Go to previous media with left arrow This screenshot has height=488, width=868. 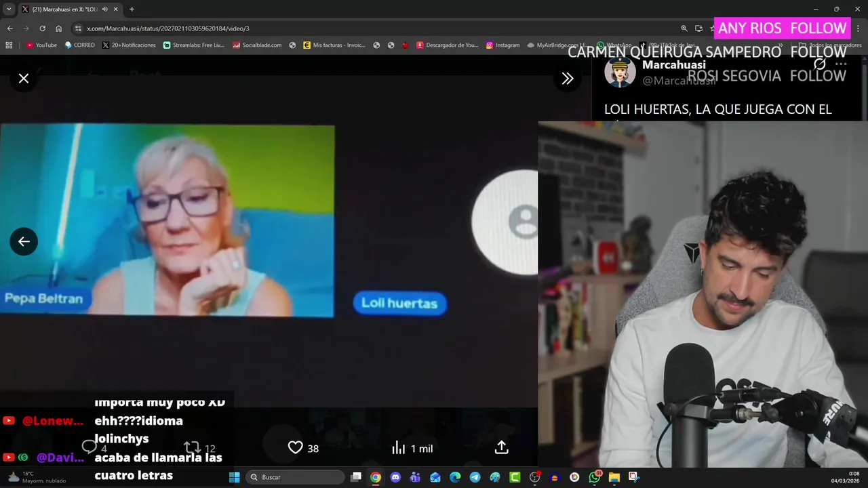point(24,241)
